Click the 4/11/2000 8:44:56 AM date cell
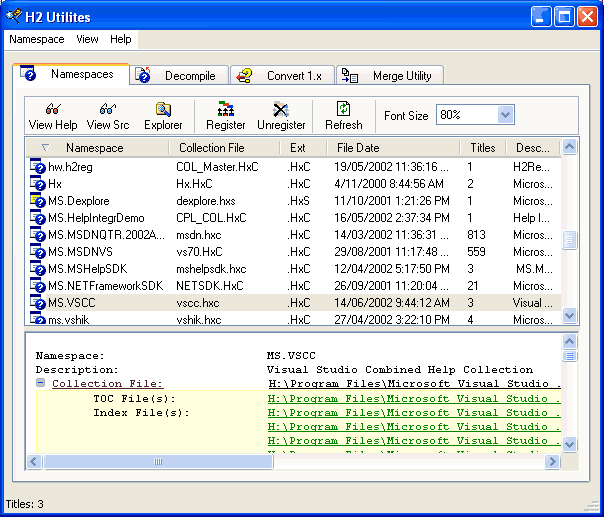 point(389,184)
